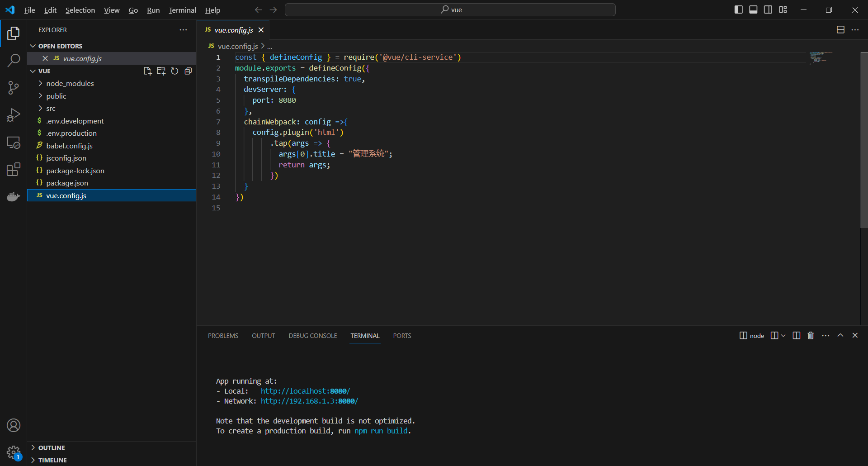This screenshot has height=466, width=868.
Task: Expand breadcrumb symbol ellipsis
Action: point(269,46)
